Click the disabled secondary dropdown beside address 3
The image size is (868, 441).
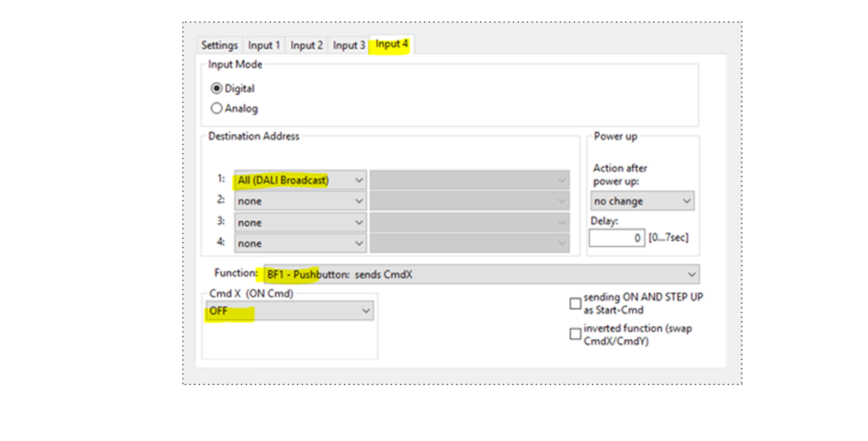coord(470,222)
